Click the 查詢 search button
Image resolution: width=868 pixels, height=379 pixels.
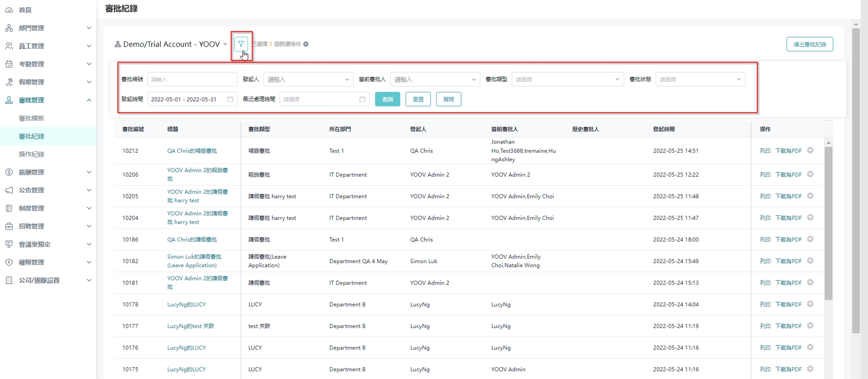click(x=387, y=99)
